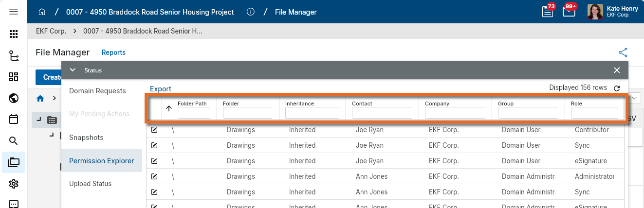
Task: Open the settings gear in sidebar
Action: click(14, 183)
